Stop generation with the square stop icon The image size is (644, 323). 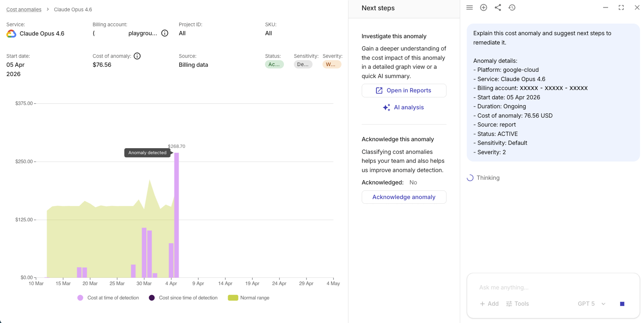tap(622, 304)
